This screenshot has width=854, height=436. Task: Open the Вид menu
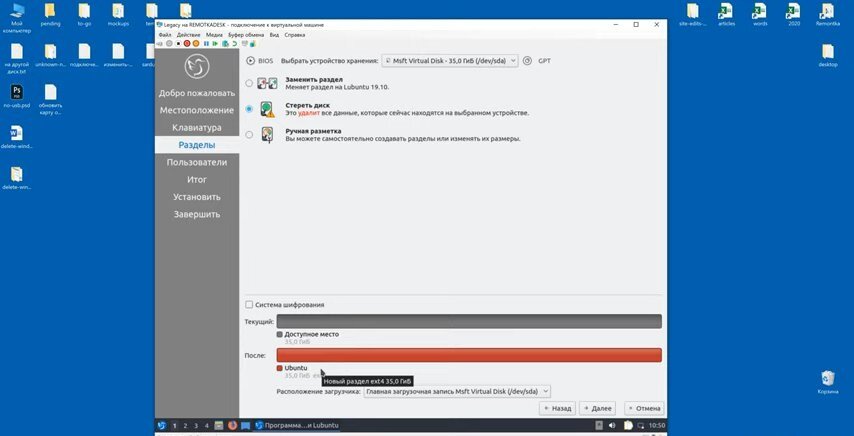click(x=274, y=35)
